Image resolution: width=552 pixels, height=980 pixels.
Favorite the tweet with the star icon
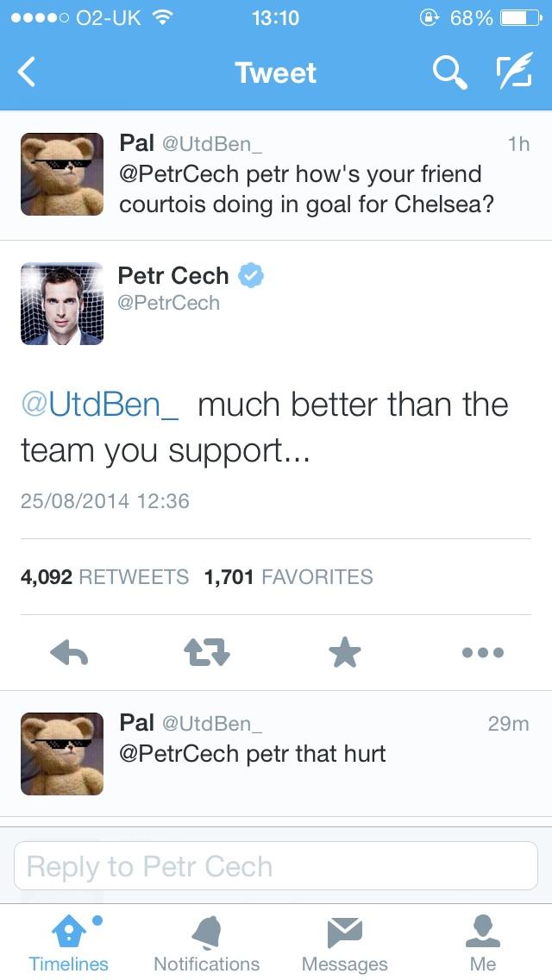tap(345, 652)
